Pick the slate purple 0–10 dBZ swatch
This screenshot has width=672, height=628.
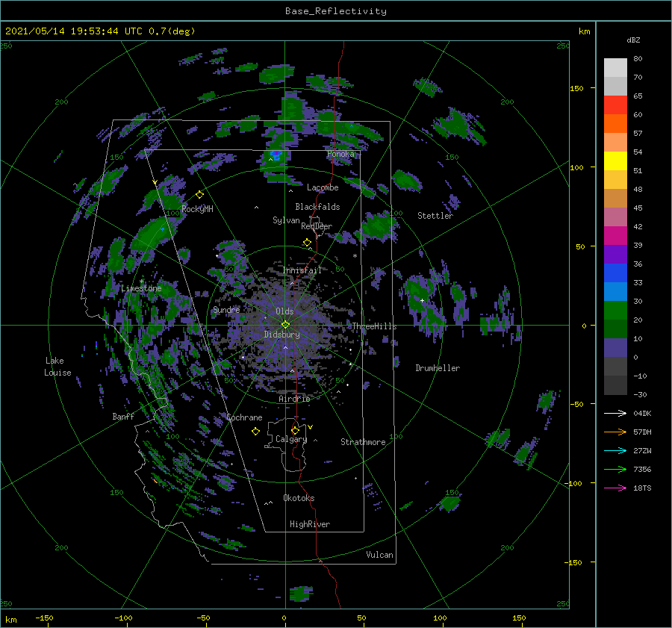[615, 348]
